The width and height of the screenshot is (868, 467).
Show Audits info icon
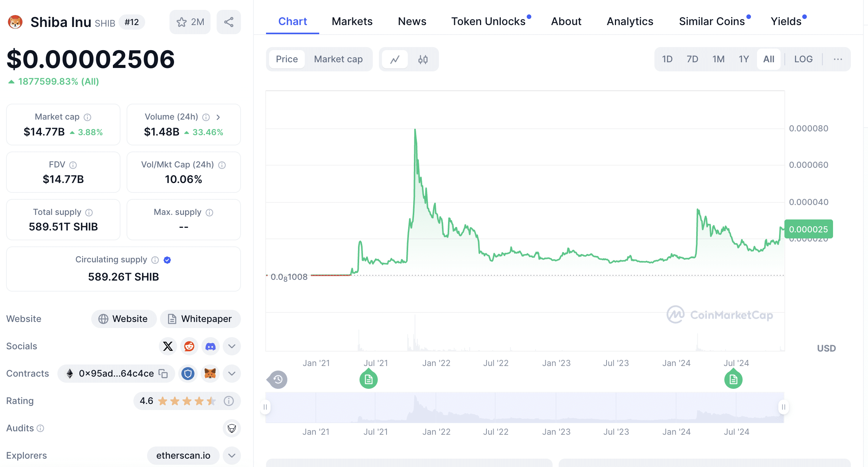pyautogui.click(x=40, y=428)
